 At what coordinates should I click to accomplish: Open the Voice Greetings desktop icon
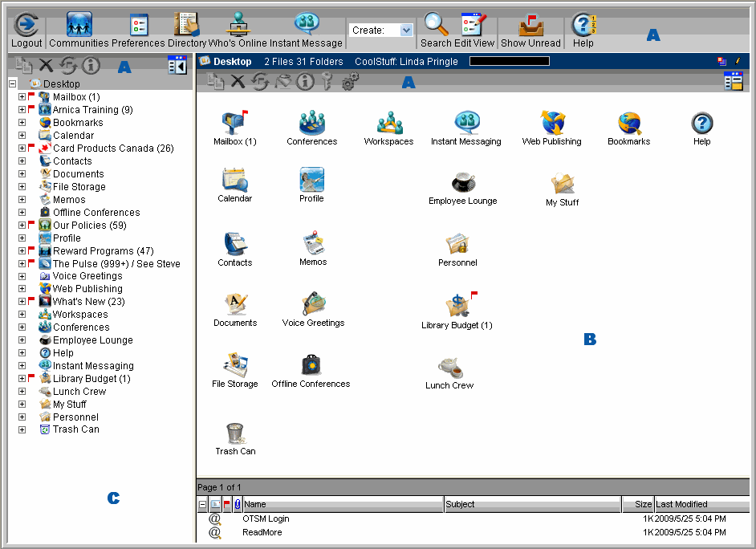[313, 303]
